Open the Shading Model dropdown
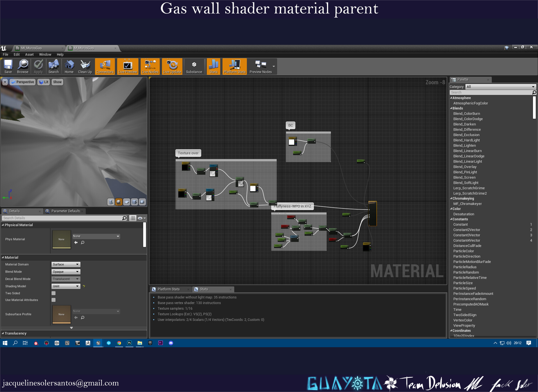The image size is (538, 392). pyautogui.click(x=66, y=286)
